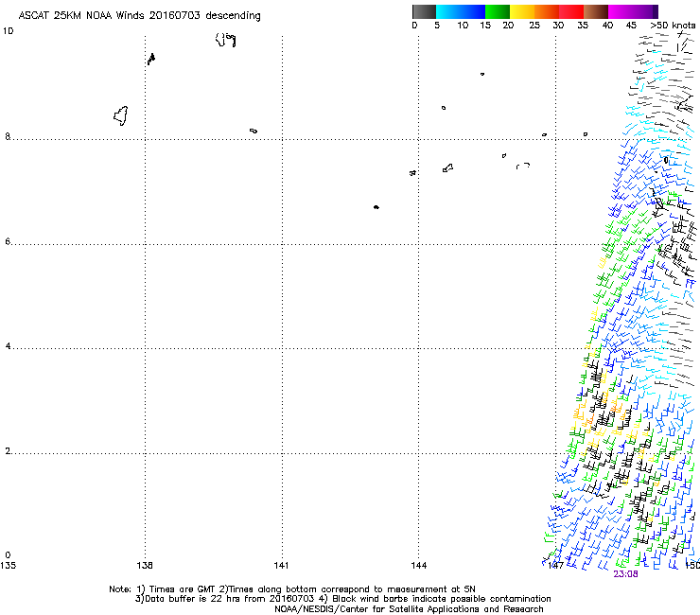The image size is (700, 615).
Task: Click the gray 0–5 knots color segment
Action: pos(424,11)
